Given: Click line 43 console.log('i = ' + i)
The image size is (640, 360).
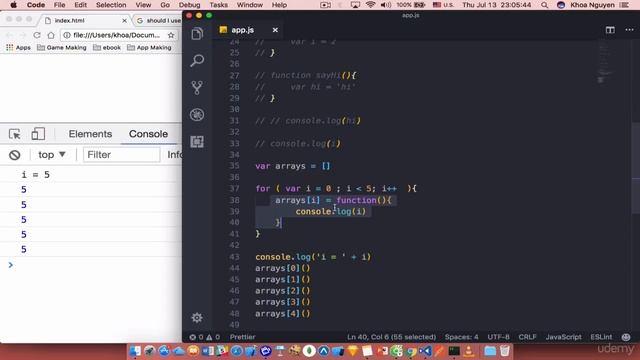Looking at the screenshot, I should click(x=313, y=257).
